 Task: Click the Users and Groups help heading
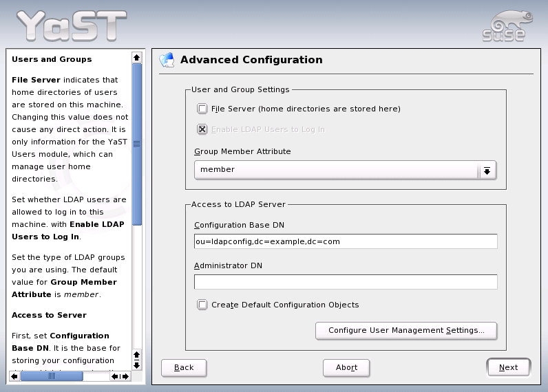click(52, 59)
